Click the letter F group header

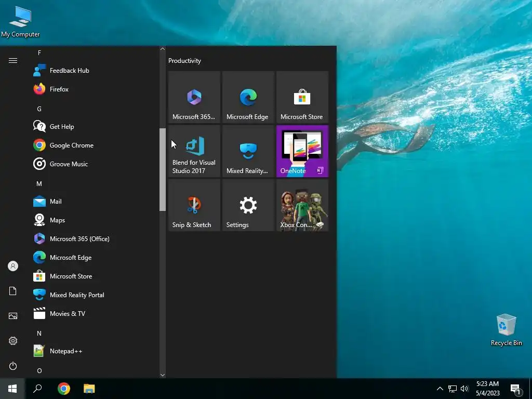pos(39,53)
